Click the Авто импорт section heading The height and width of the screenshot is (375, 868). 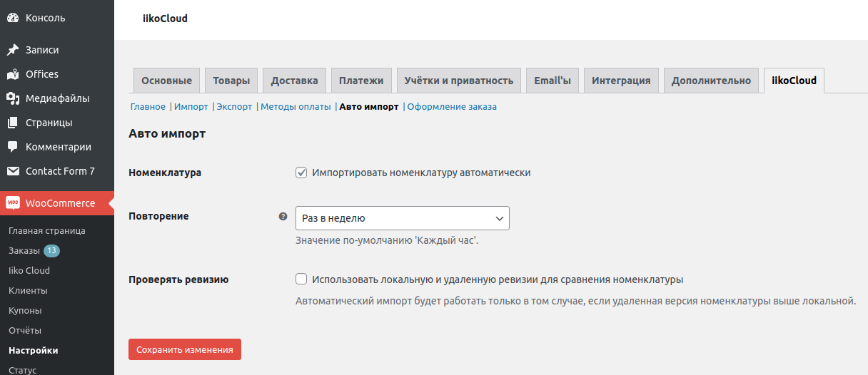167,133
